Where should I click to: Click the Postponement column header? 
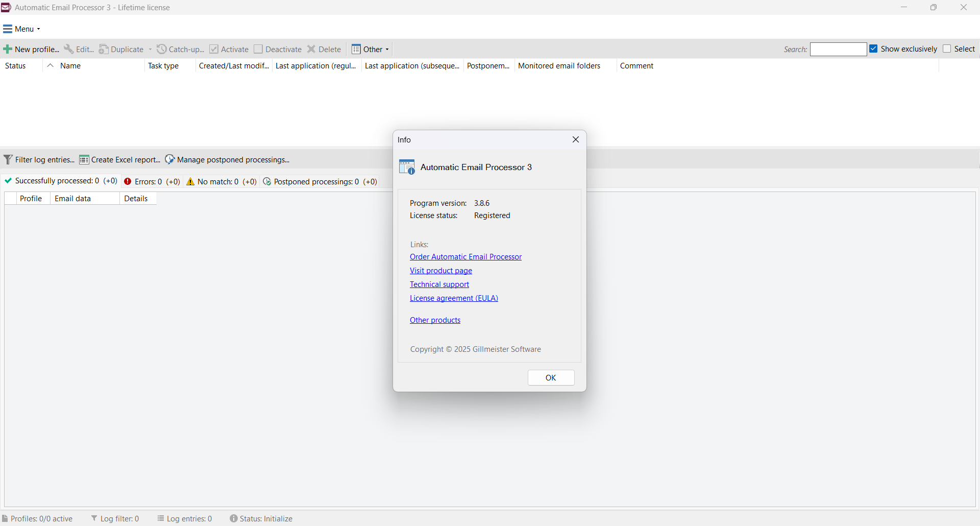(488, 65)
